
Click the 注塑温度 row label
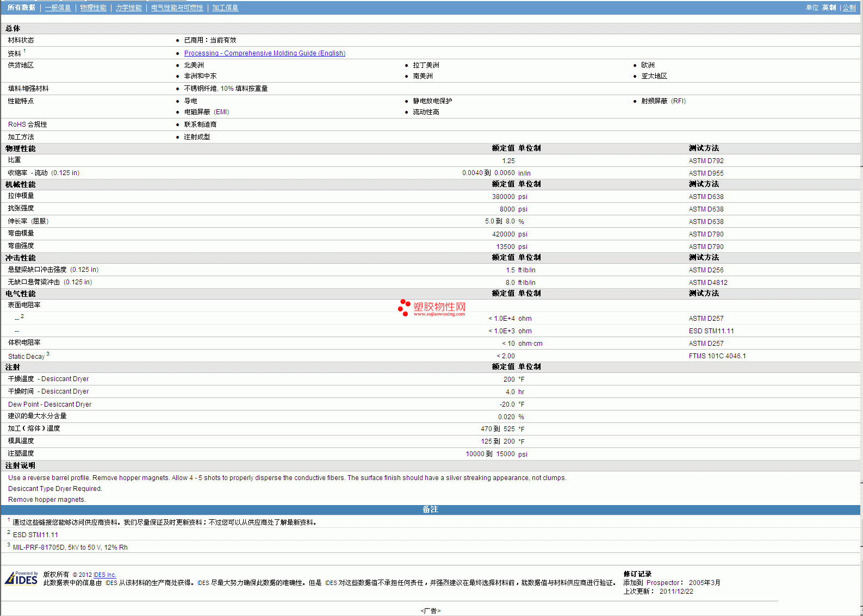21,453
